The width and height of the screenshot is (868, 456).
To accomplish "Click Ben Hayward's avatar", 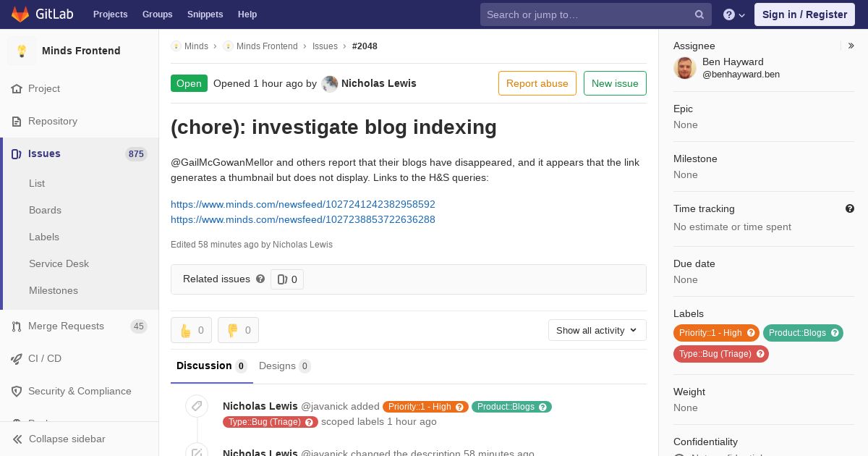I will pyautogui.click(x=685, y=68).
